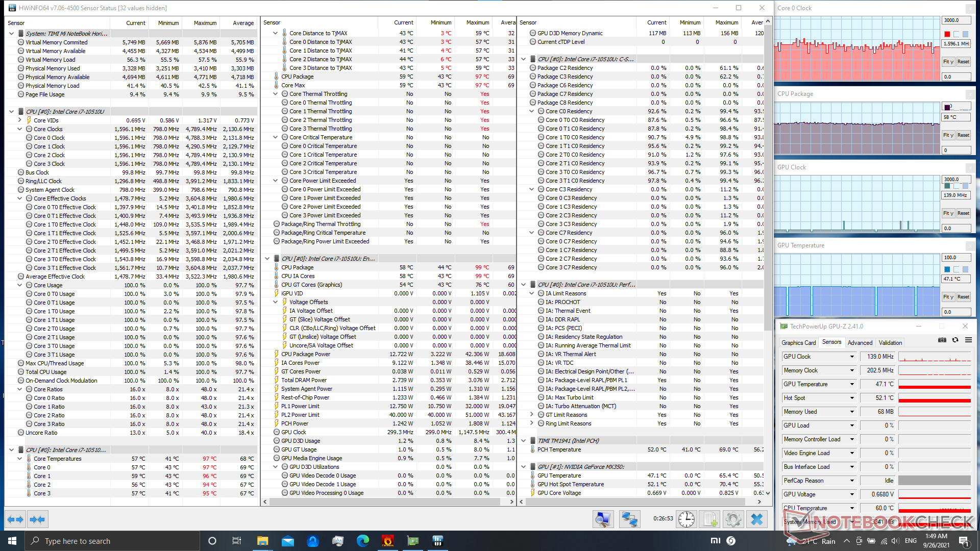The image size is (980, 551).
Task: Open the remote center network icon
Action: pyautogui.click(x=629, y=519)
